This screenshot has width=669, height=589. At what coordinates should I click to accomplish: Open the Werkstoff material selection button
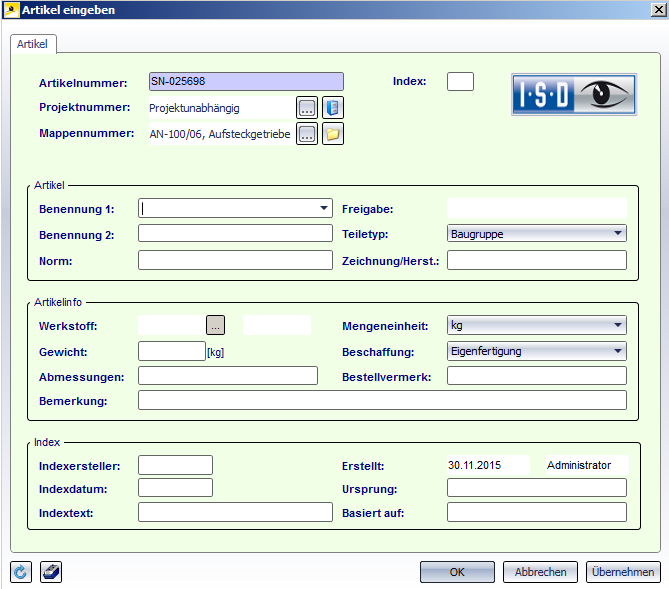click(x=216, y=324)
